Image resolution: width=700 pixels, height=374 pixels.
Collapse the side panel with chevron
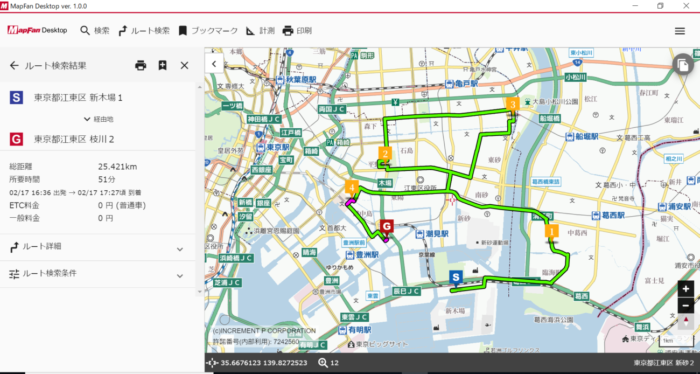[214, 64]
